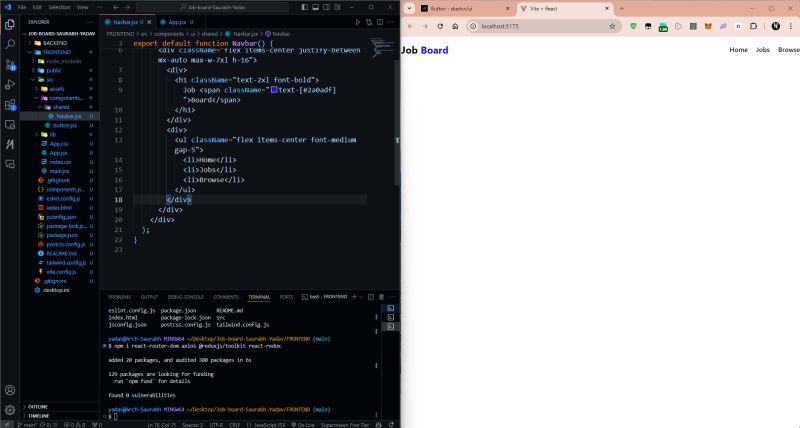This screenshot has width=800, height=428.
Task: Open the Search view in activity bar
Action: [x=10, y=42]
